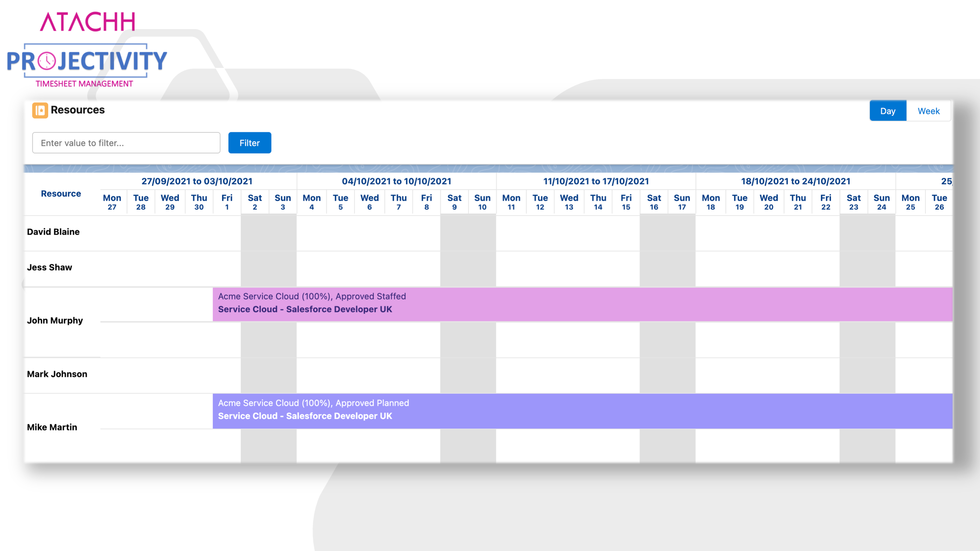Click the Sun 17 day header
Screen dimensions: 980x551
tap(682, 202)
